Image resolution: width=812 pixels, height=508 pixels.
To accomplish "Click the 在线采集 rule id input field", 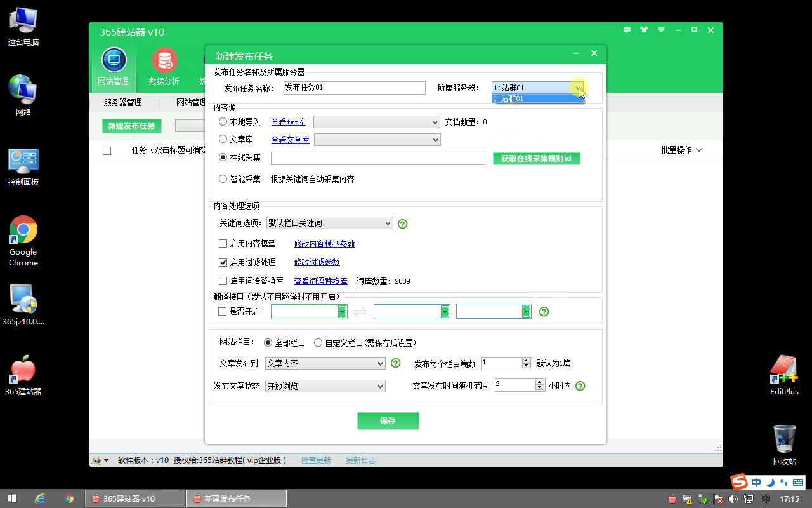I will click(x=378, y=158).
